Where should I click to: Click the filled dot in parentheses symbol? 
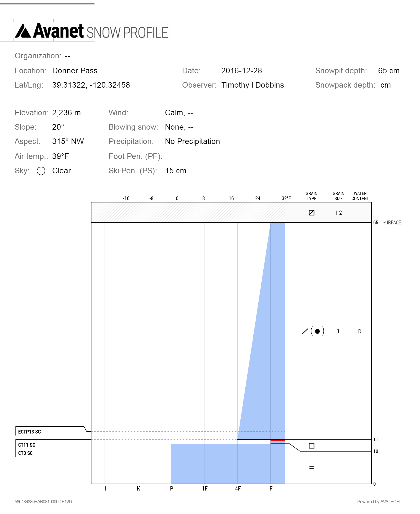pos(317,331)
